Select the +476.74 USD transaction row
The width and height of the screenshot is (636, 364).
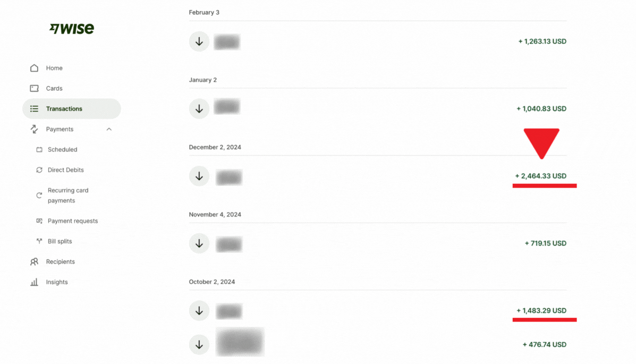coord(544,344)
